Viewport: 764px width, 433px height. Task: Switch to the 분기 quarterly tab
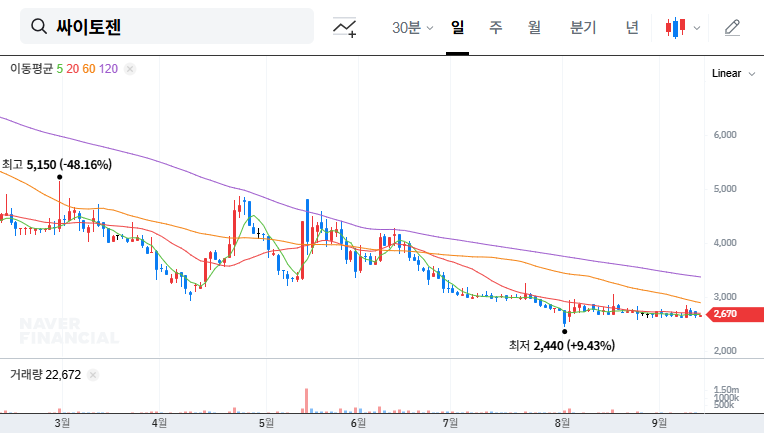point(583,27)
